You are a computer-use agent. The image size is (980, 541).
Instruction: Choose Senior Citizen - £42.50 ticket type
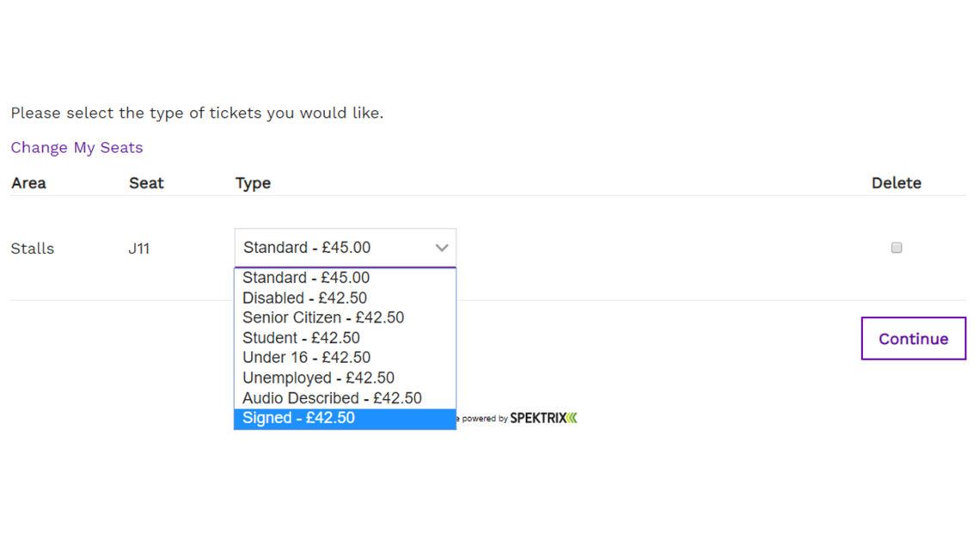tap(345, 317)
